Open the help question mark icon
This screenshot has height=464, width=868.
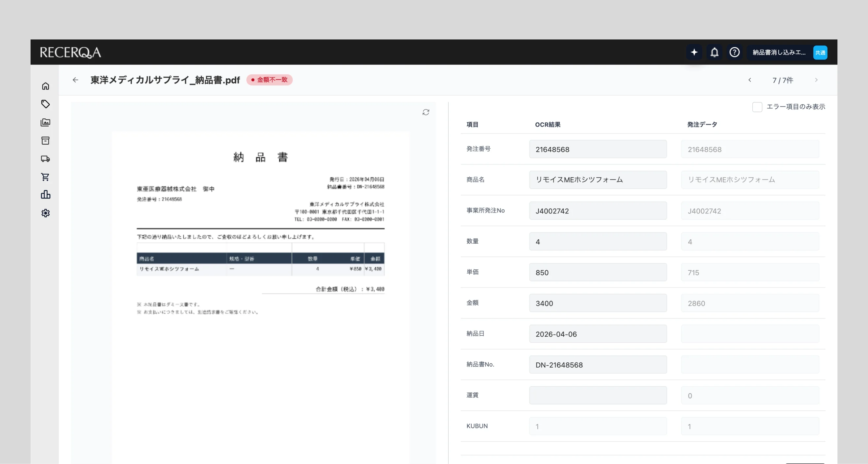(x=735, y=52)
